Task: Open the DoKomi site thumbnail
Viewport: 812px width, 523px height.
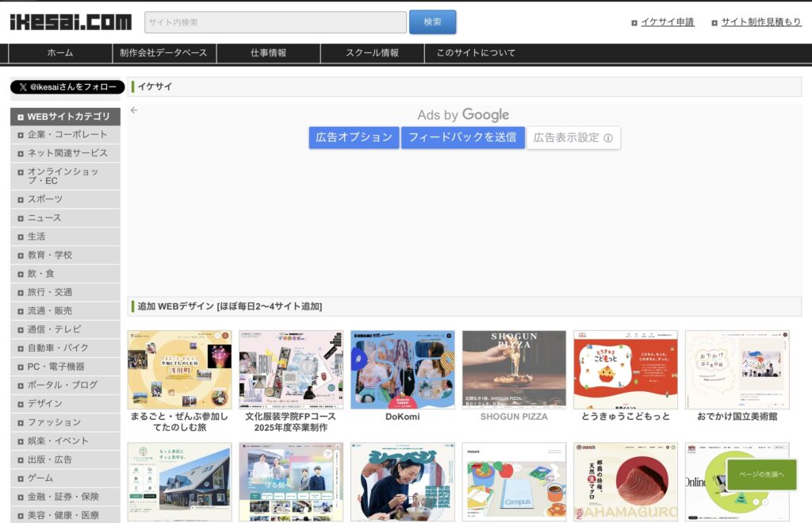Action: coord(402,370)
